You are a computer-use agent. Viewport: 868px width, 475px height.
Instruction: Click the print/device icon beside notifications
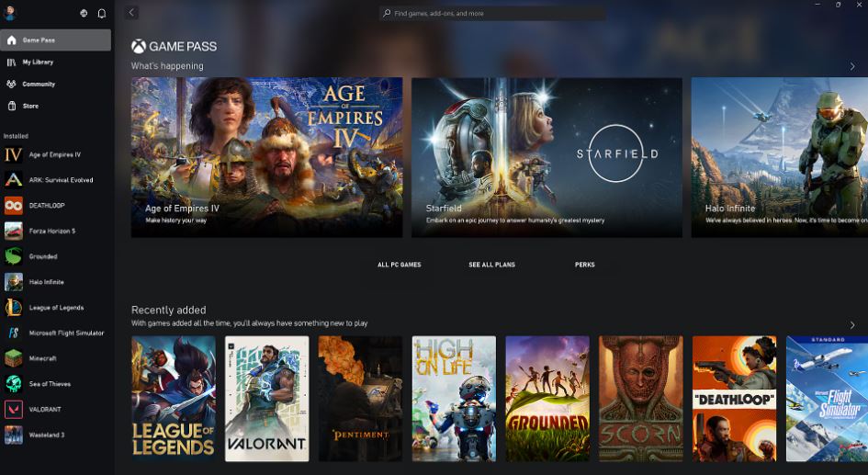pos(84,13)
